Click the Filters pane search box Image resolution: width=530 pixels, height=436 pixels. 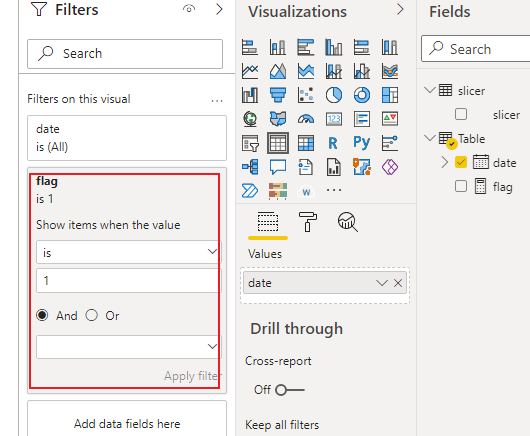pos(125,54)
